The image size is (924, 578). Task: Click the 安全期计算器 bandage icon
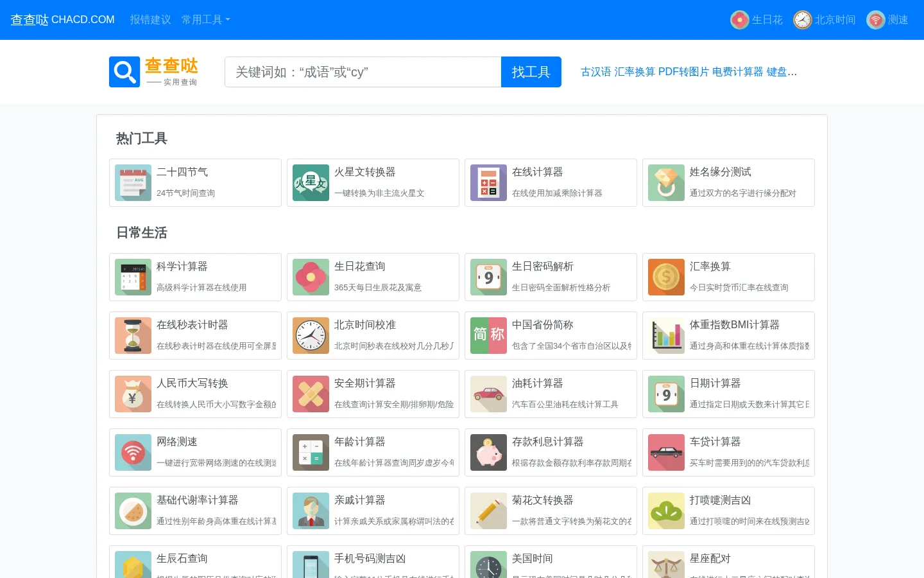[x=311, y=394]
